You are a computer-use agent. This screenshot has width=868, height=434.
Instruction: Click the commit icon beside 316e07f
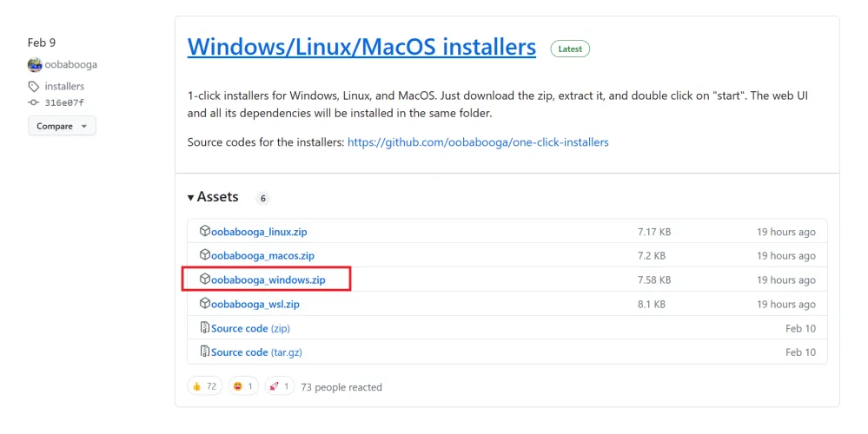(34, 102)
